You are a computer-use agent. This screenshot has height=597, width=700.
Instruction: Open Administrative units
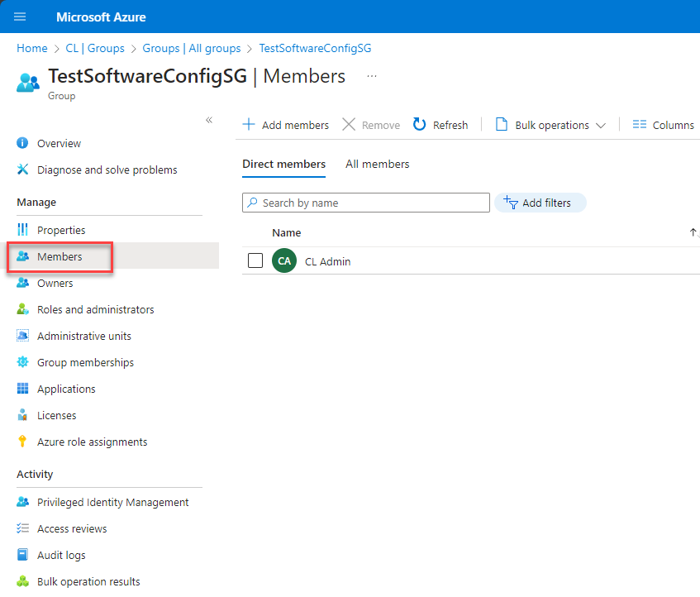[x=84, y=336]
